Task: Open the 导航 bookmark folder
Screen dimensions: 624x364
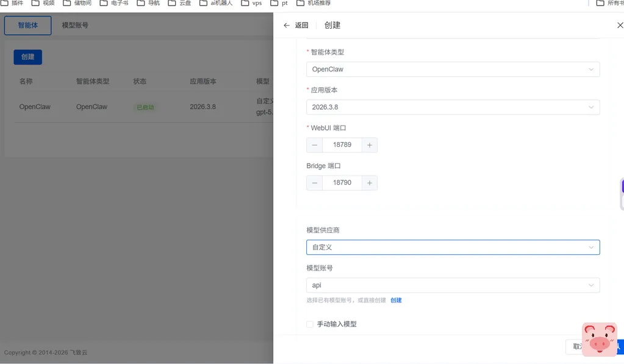Action: tap(148, 3)
